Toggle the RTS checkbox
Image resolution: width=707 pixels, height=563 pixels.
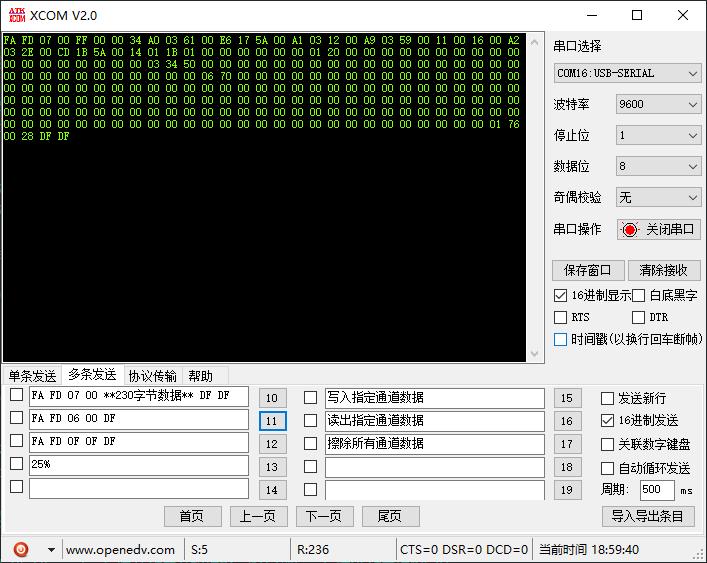tap(560, 317)
